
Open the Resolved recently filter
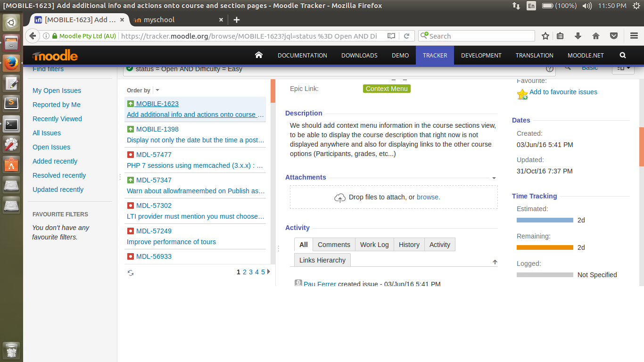pos(59,175)
